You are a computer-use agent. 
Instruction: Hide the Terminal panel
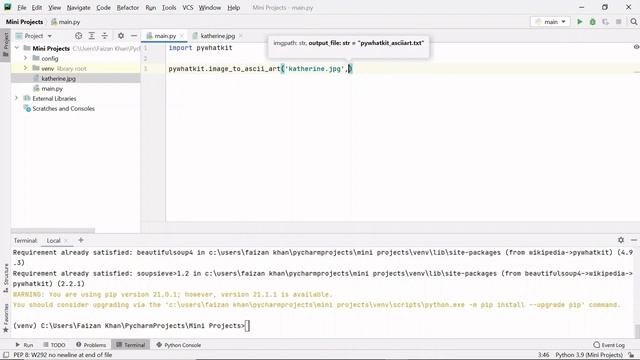coord(633,240)
